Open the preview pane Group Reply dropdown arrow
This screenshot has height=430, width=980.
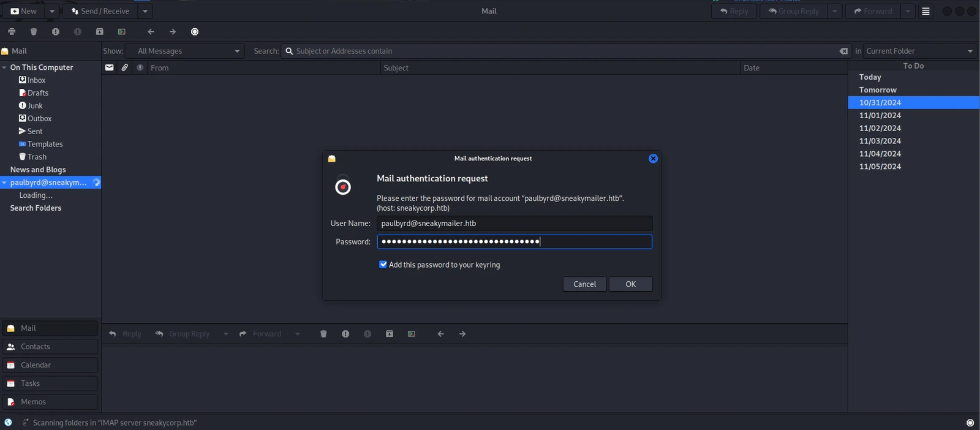tap(226, 334)
